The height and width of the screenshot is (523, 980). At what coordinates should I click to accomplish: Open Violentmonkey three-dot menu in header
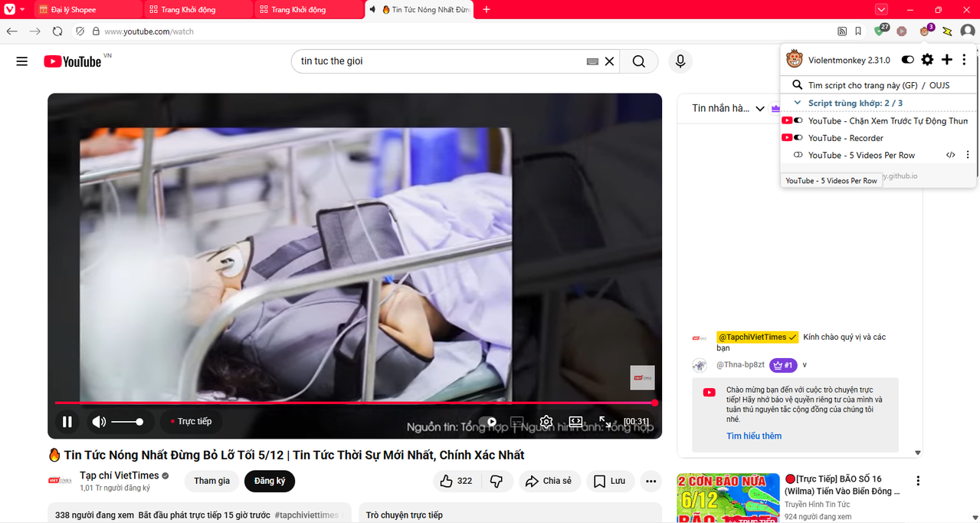pos(964,60)
